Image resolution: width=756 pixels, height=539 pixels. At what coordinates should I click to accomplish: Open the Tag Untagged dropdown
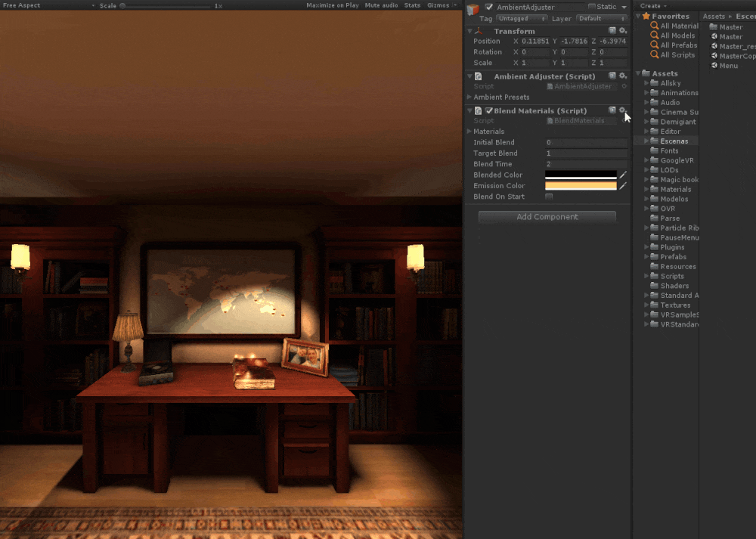pyautogui.click(x=521, y=18)
